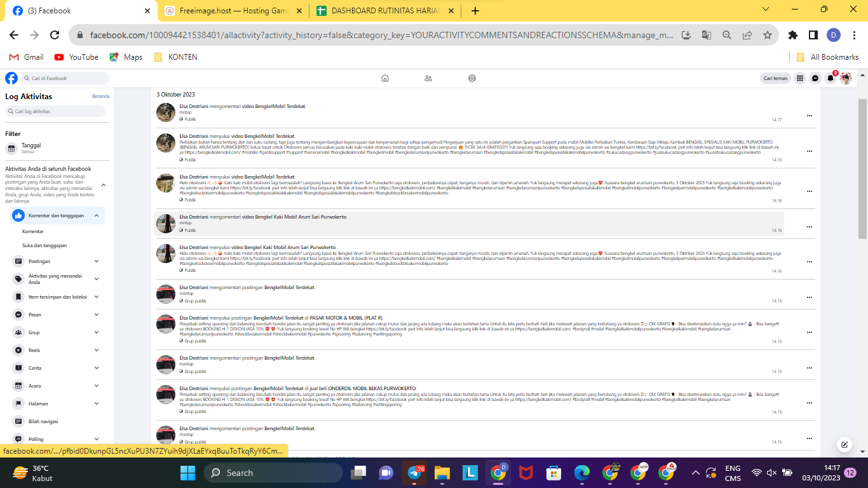Expand the Reels category chevron
The width and height of the screenshot is (868, 488).
[97, 350]
